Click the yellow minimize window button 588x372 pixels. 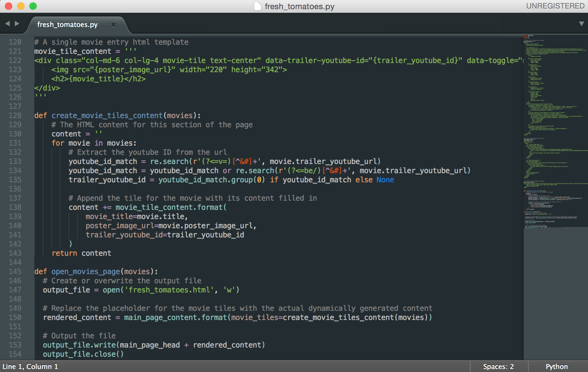coord(21,6)
